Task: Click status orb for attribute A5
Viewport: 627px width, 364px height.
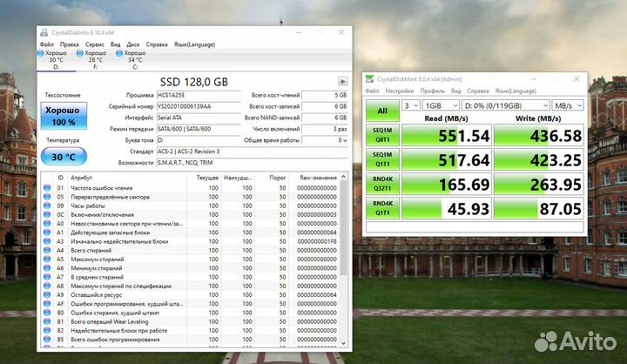Action: (x=47, y=259)
